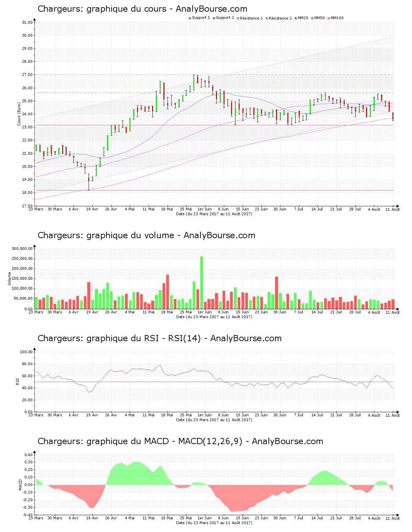This screenshot has height=532, width=412.
Task: Click the 27.00 price axis value
Action: tap(27, 75)
